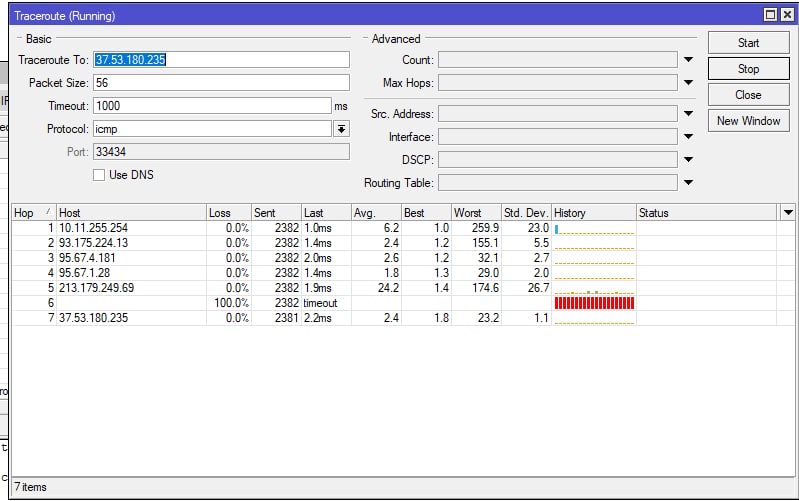The width and height of the screenshot is (799, 501).
Task: Click the 100.0% loss cell
Action: 231,303
